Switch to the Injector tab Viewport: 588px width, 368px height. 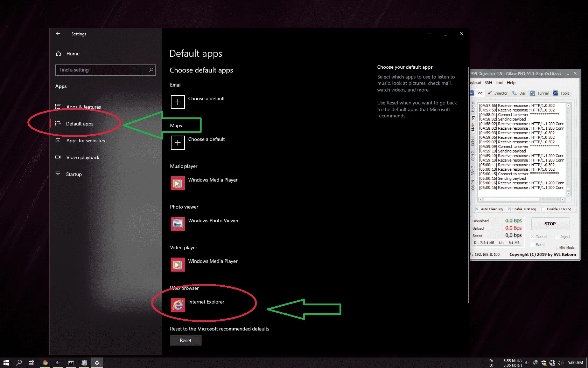[x=497, y=93]
